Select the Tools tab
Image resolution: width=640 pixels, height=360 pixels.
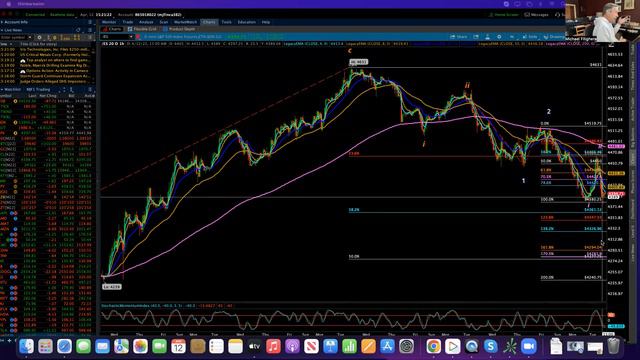pyautogui.click(x=227, y=22)
